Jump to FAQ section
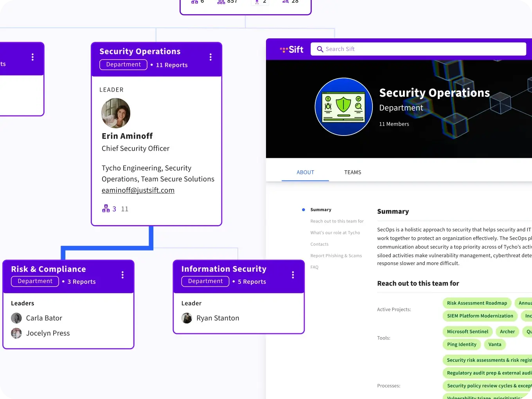The height and width of the screenshot is (399, 532). coord(314,267)
